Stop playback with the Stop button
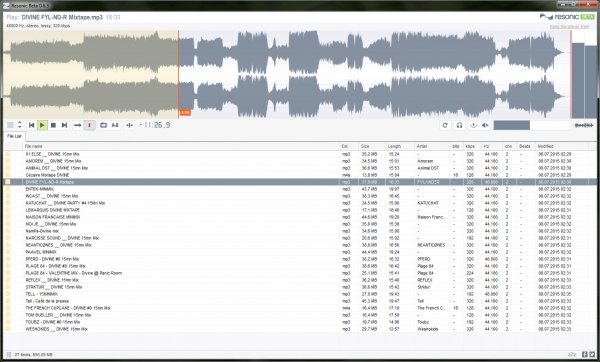Screen dimensions: 600x362 point(54,125)
